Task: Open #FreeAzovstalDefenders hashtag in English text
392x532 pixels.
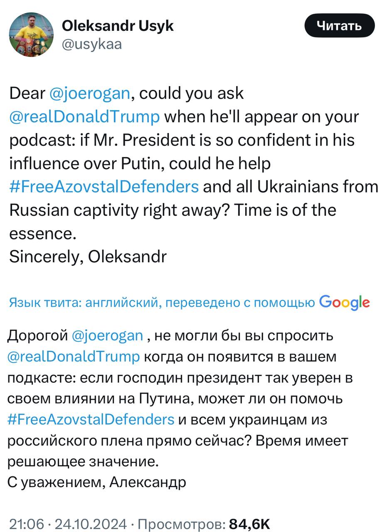Action: tap(104, 187)
